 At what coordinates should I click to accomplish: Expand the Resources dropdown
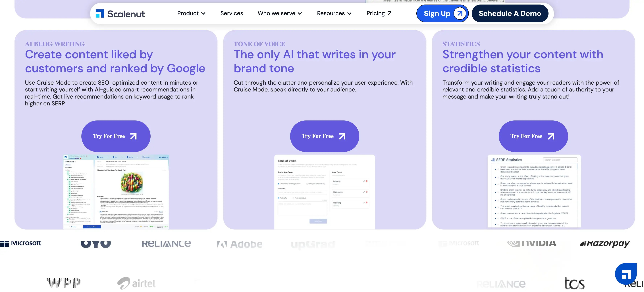334,13
